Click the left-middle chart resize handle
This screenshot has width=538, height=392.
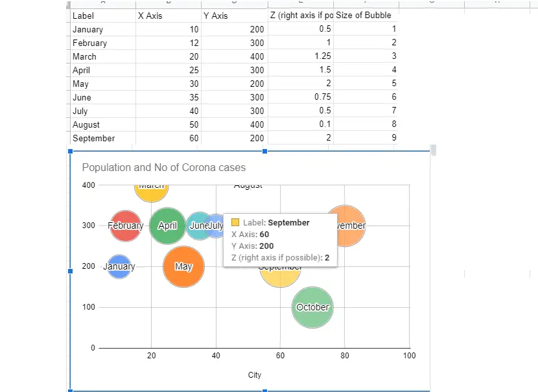tap(70, 271)
